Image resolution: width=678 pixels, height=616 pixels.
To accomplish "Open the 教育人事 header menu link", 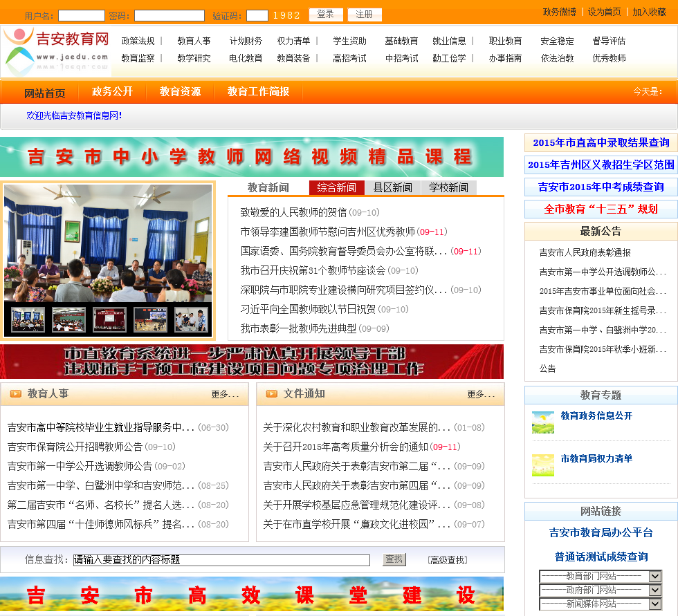I will pos(194,41).
